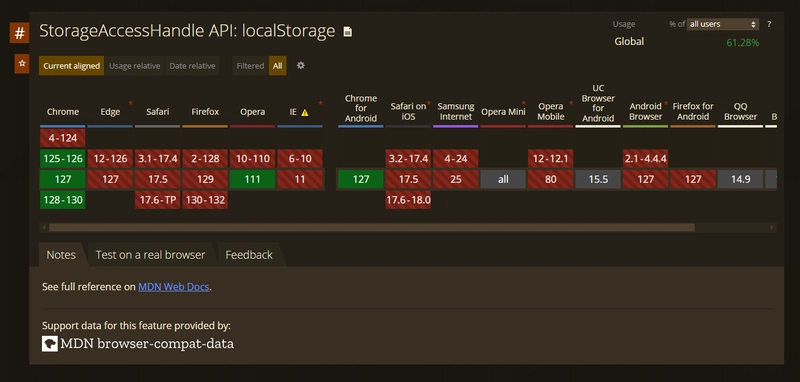Click the Safari 3.1-17.4 version cell
This screenshot has width=800, height=382.
click(158, 159)
